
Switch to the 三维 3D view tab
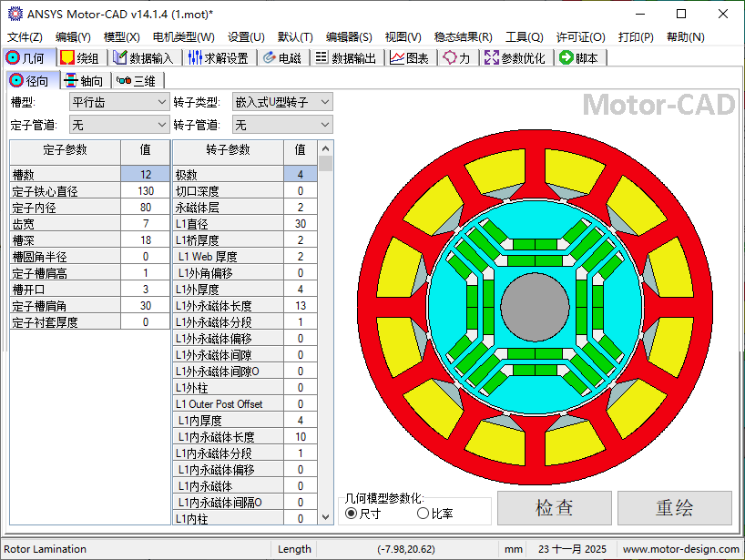click(138, 81)
